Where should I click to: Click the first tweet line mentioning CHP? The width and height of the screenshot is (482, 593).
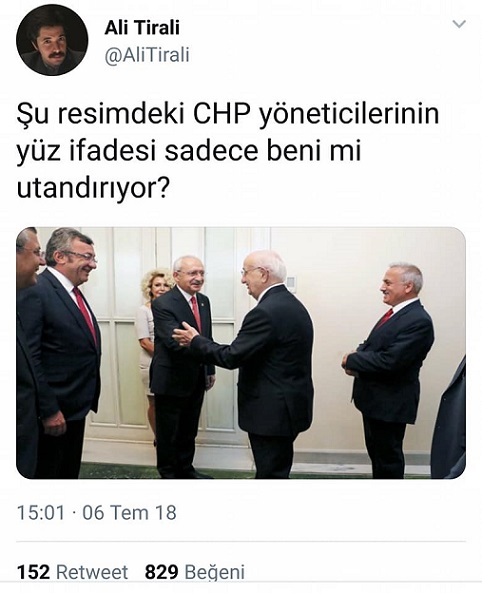coord(228,115)
